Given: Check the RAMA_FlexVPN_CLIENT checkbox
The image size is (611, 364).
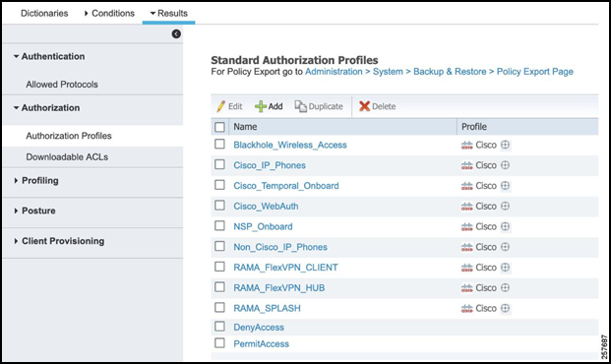Looking at the screenshot, I should (x=219, y=267).
